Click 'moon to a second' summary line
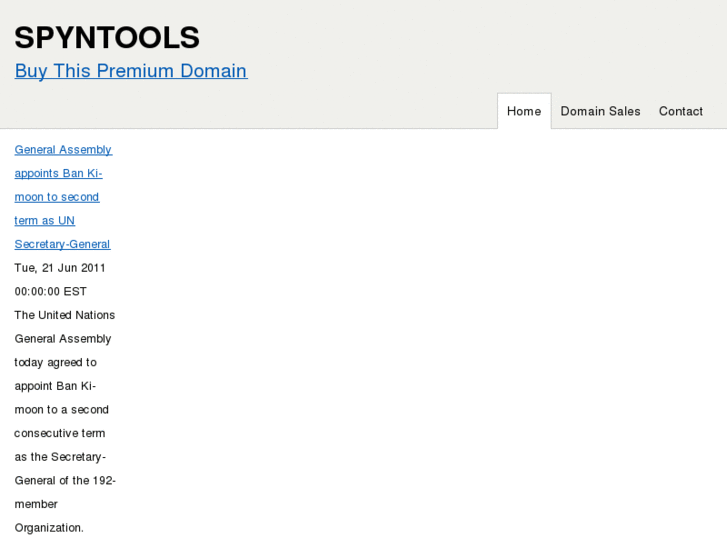This screenshot has height=545, width=727. point(61,410)
